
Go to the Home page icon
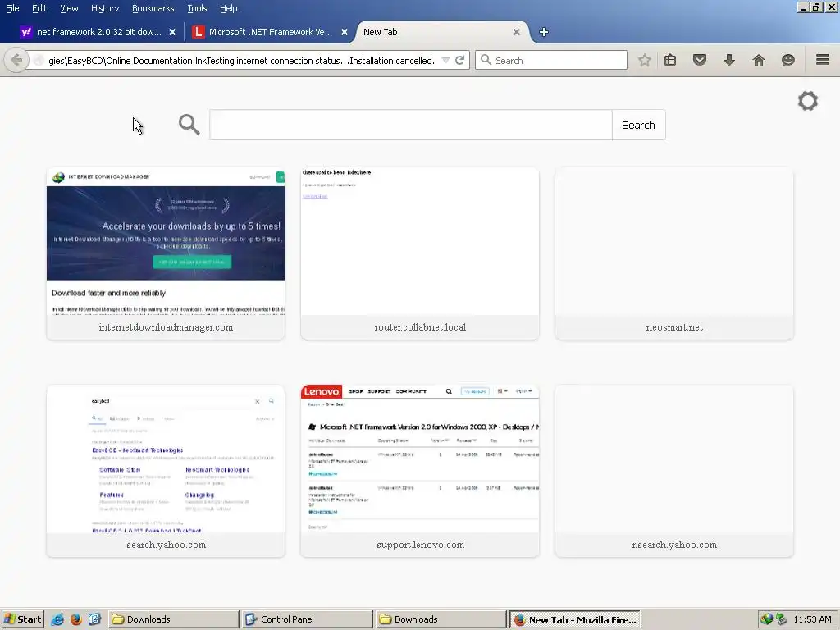point(759,60)
